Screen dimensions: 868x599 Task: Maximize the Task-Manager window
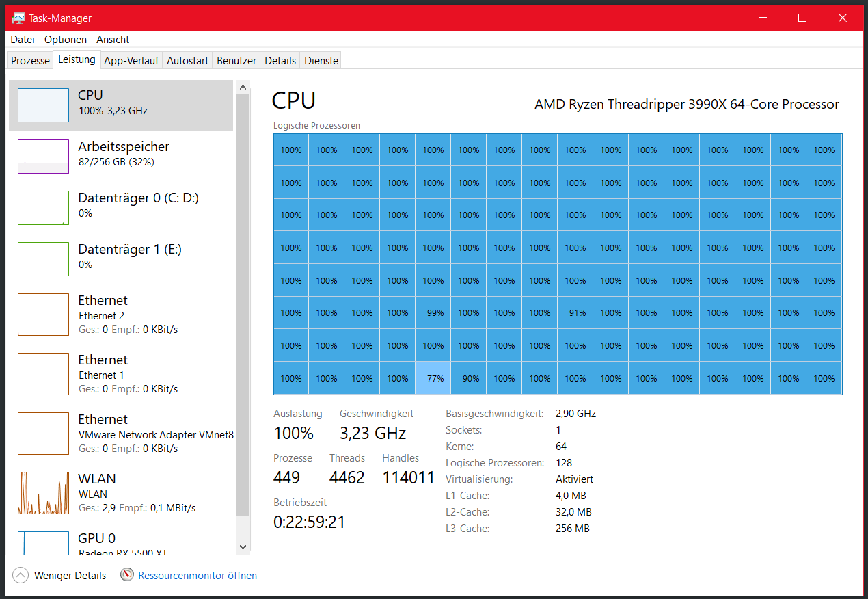tap(803, 18)
